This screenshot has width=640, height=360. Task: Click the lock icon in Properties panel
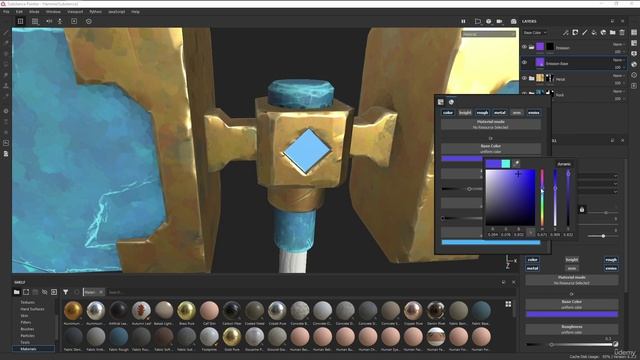coord(582,210)
